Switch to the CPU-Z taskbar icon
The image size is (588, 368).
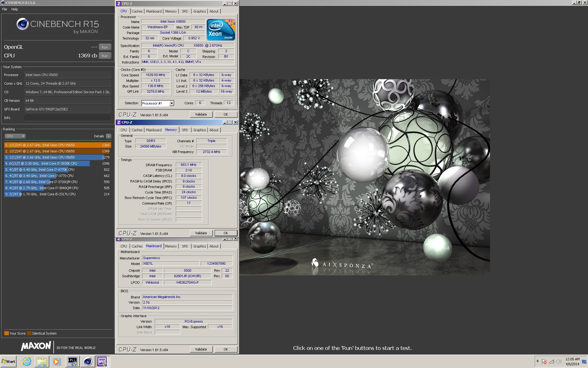point(102,362)
